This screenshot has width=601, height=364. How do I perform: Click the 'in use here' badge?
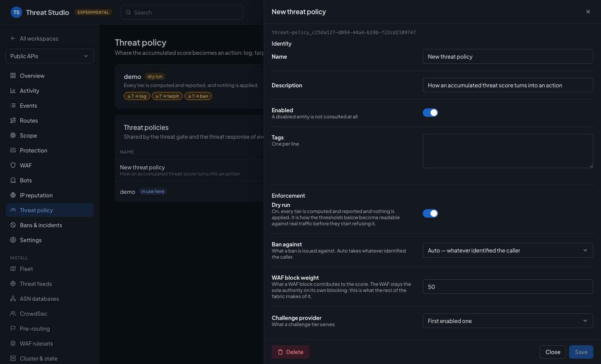pyautogui.click(x=153, y=192)
